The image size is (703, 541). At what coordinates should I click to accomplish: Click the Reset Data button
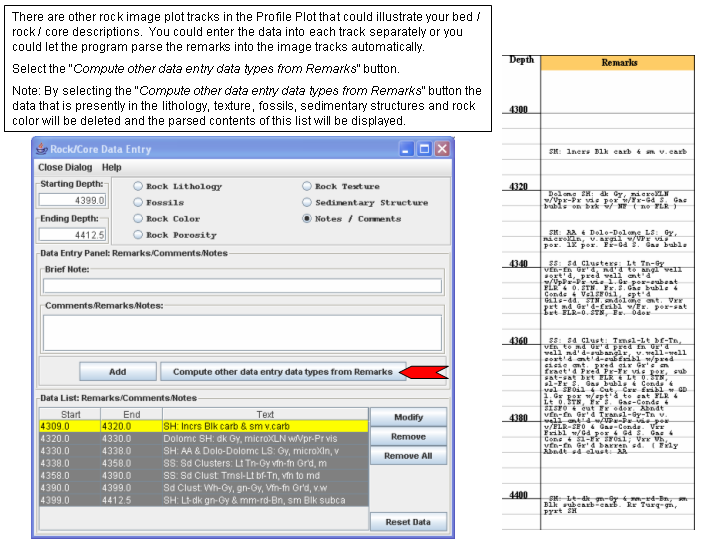(408, 522)
